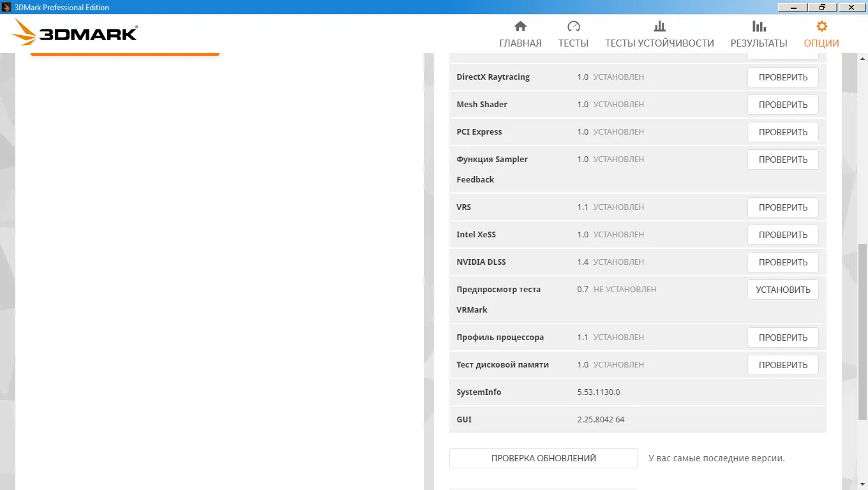Minimize the 3DMark window
868x490 pixels.
point(792,7)
